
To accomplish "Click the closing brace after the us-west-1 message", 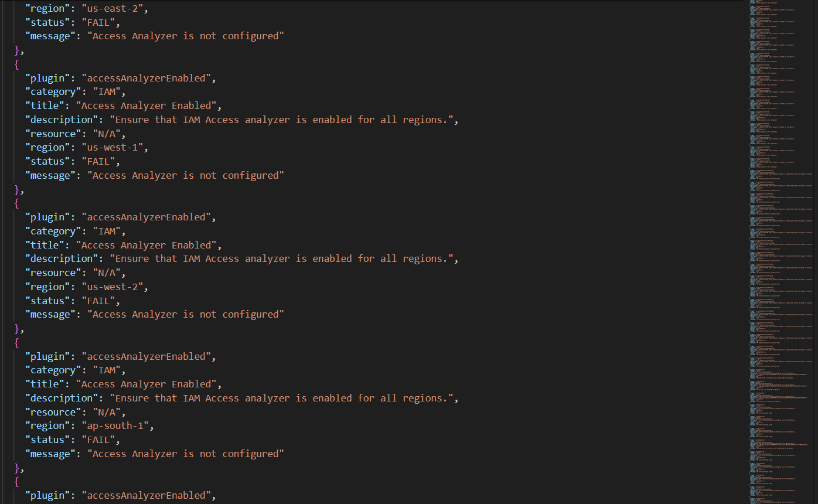I will pyautogui.click(x=17, y=189).
